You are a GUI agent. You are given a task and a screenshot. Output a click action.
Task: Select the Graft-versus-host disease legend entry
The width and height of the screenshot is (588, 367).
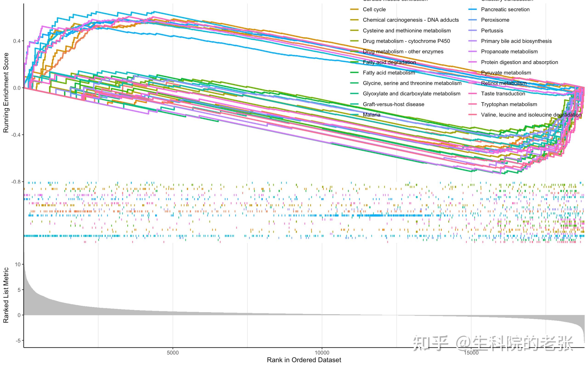393,104
